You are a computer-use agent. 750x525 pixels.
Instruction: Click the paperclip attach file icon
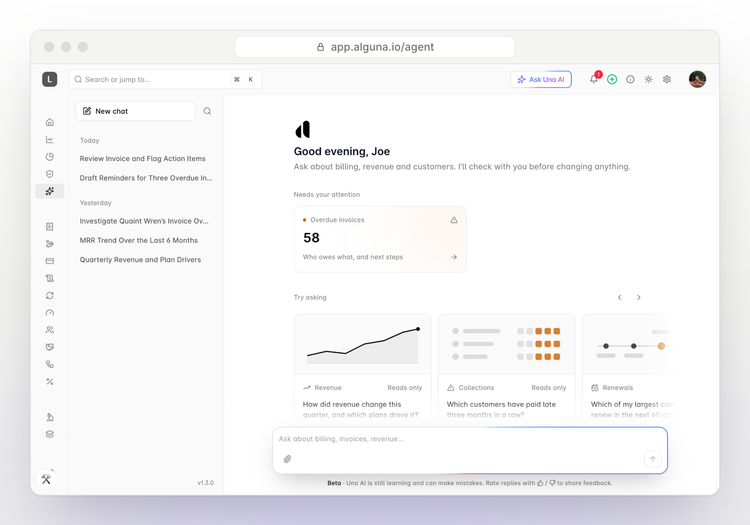[287, 459]
